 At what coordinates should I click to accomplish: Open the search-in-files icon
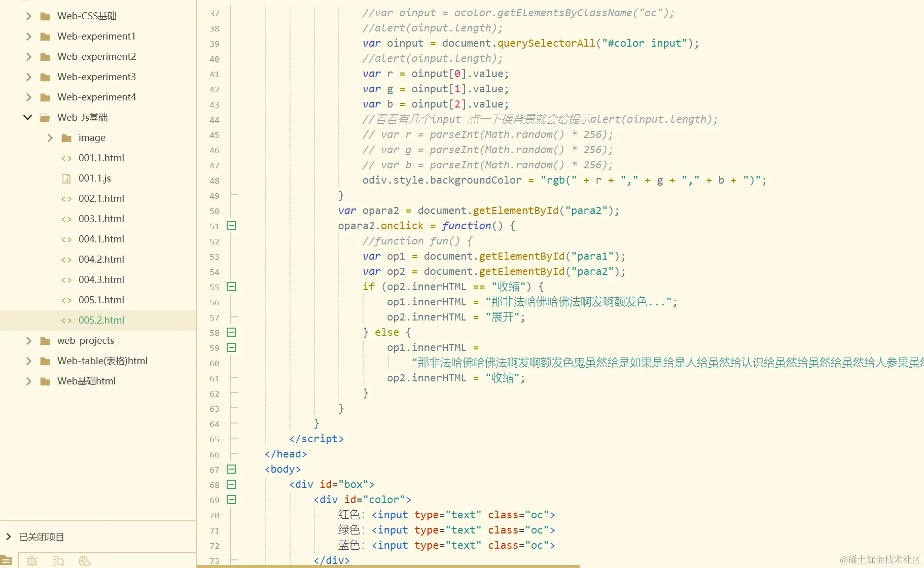(x=58, y=561)
